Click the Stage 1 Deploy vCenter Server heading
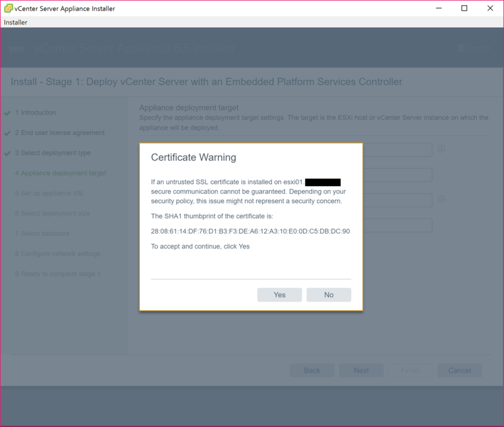 [x=207, y=82]
